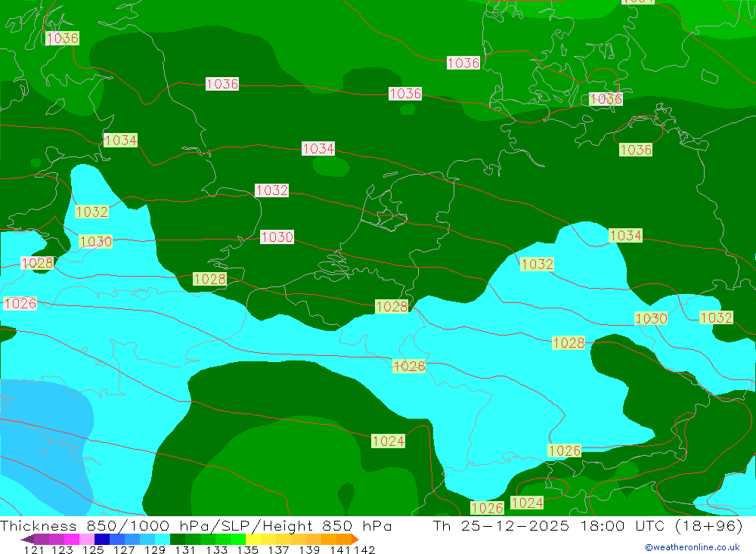
Task: Click legend value 139
Action: point(309,549)
